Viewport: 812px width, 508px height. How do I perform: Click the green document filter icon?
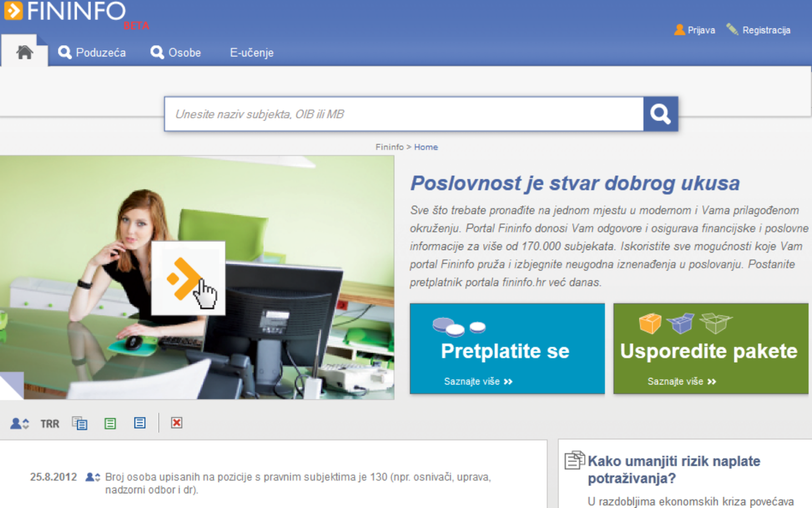110,423
